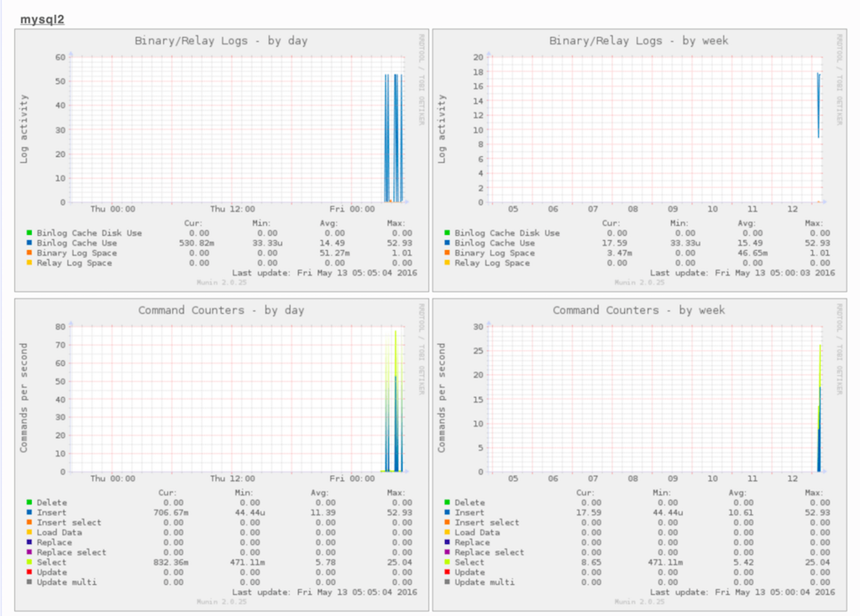Click 'Log activity' axis label in by-day graph

24,128
